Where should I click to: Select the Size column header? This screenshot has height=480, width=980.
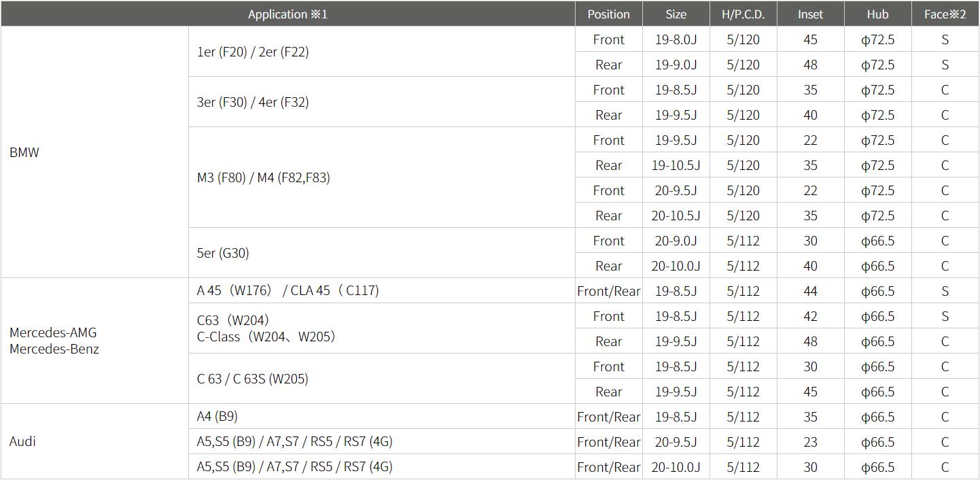[x=676, y=14]
